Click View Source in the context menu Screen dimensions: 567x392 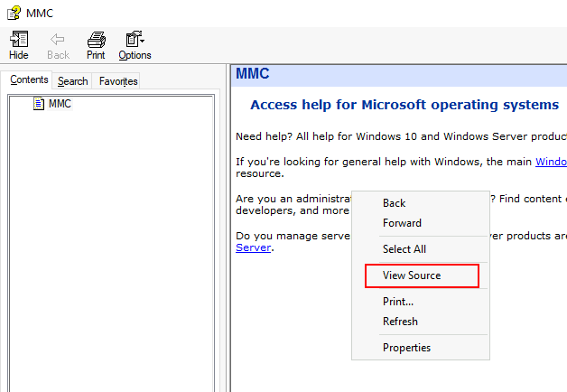[x=412, y=275]
